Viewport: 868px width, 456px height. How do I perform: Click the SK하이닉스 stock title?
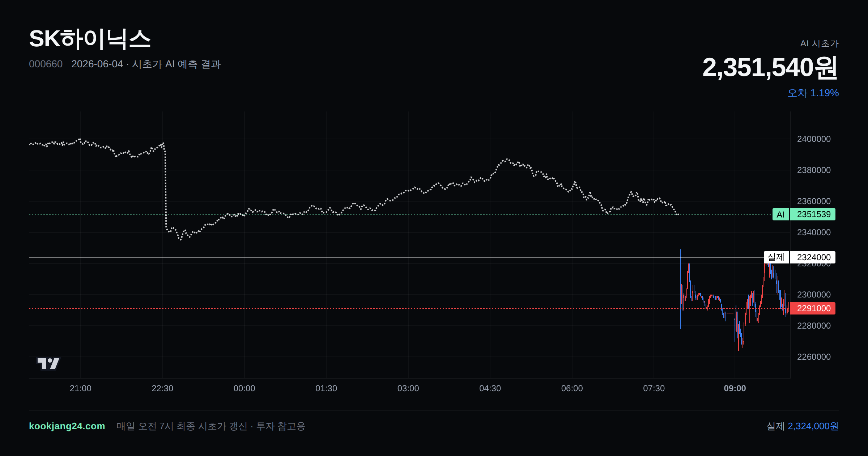tap(90, 39)
